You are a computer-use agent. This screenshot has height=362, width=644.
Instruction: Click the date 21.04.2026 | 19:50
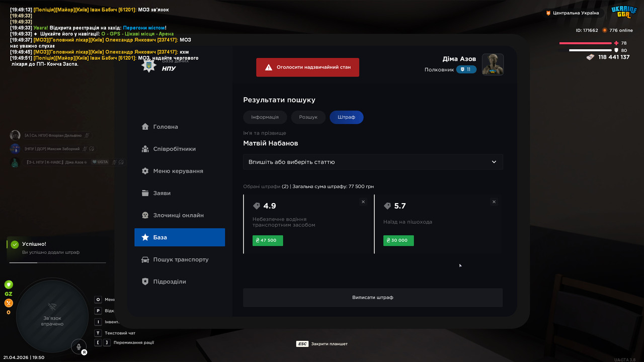click(24, 357)
